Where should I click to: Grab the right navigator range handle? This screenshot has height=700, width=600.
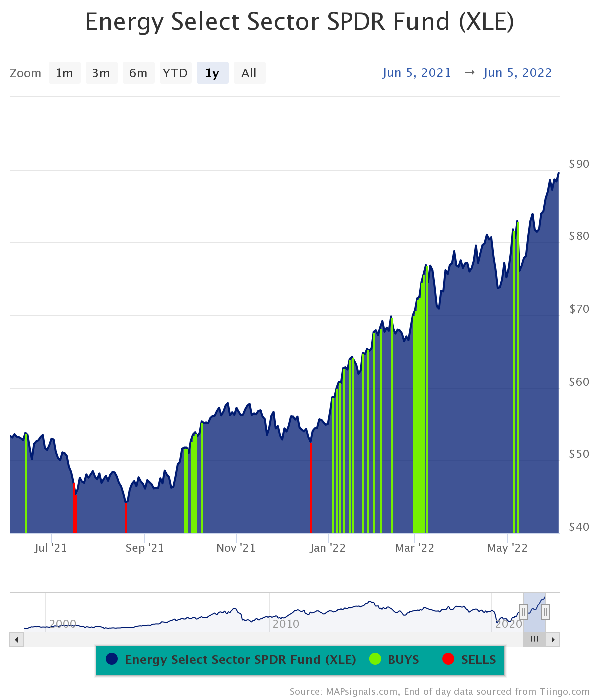[545, 611]
